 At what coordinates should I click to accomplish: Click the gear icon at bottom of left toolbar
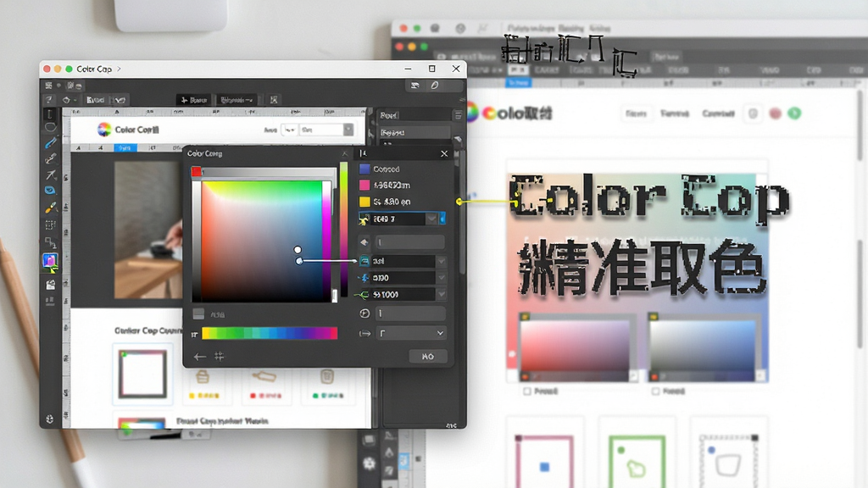[x=50, y=419]
